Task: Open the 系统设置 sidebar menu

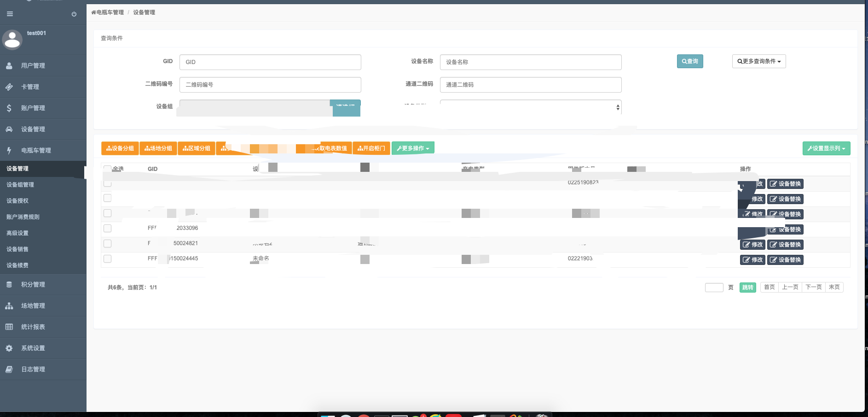Action: click(x=43, y=348)
